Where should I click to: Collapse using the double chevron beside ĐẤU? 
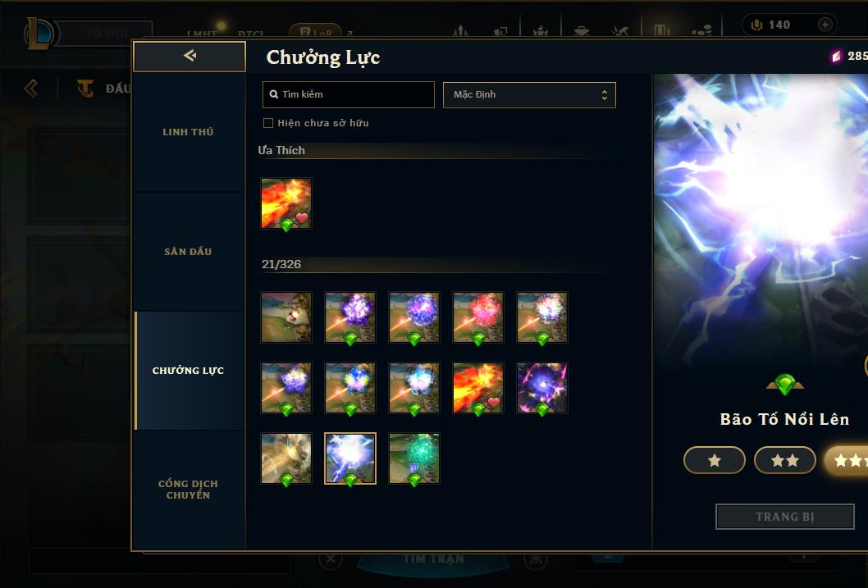[31, 88]
